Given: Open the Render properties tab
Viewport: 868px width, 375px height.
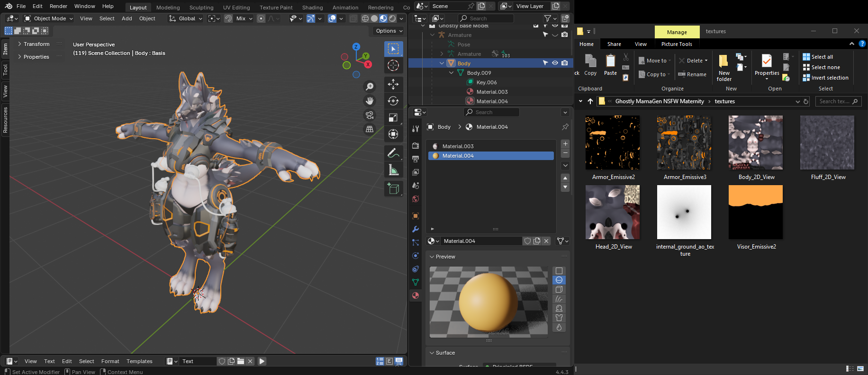Looking at the screenshot, I should 416,146.
